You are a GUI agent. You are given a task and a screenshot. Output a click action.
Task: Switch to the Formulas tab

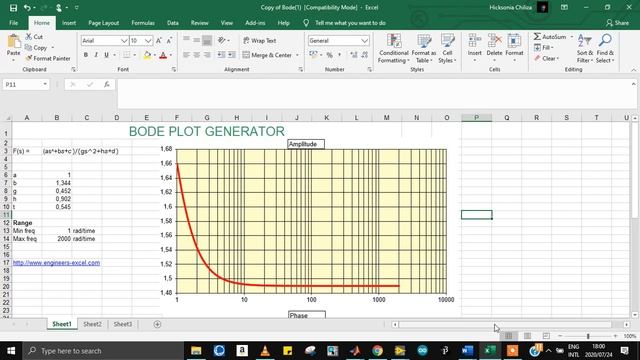click(x=143, y=23)
